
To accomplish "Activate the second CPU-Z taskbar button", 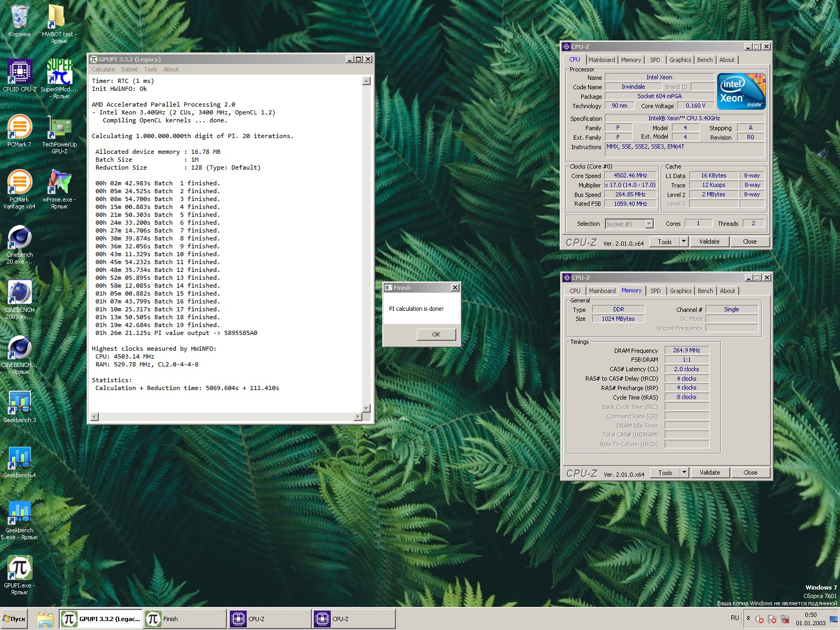I will click(x=354, y=619).
